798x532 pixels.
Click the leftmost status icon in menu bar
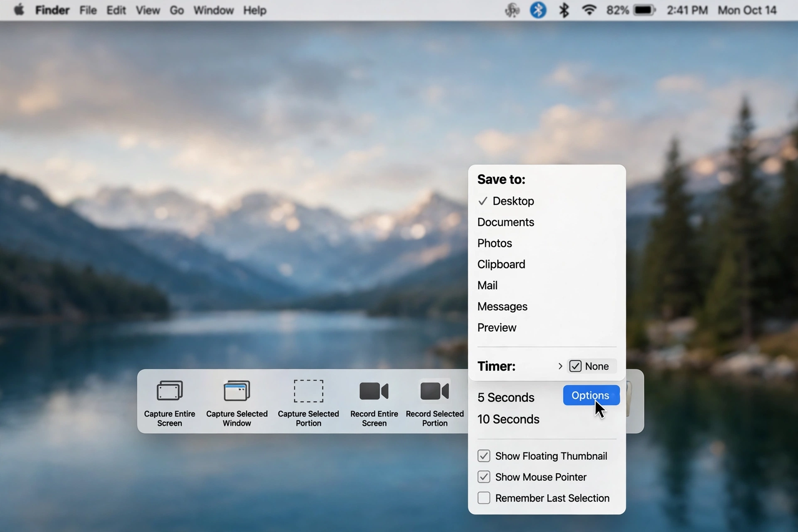pyautogui.click(x=512, y=10)
